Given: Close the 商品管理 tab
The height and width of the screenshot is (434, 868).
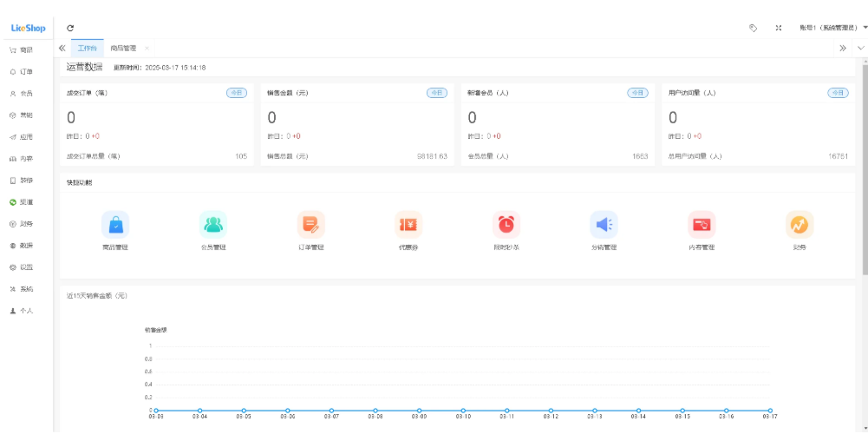Looking at the screenshot, I should [147, 49].
